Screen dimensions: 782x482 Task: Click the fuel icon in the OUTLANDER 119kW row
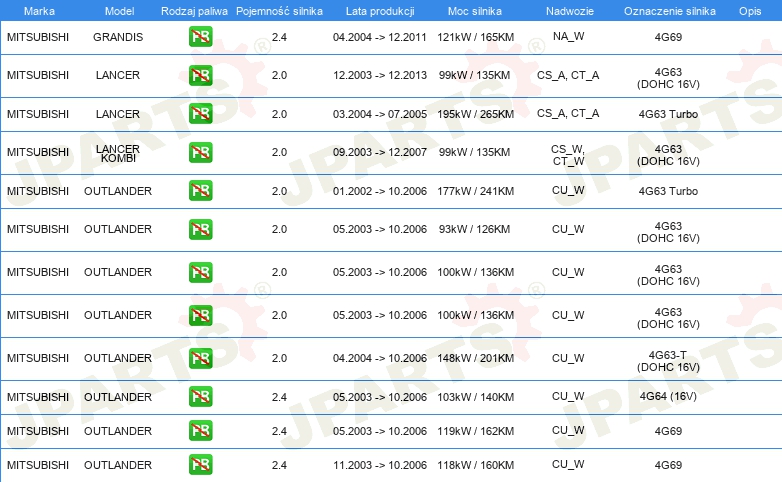click(200, 431)
